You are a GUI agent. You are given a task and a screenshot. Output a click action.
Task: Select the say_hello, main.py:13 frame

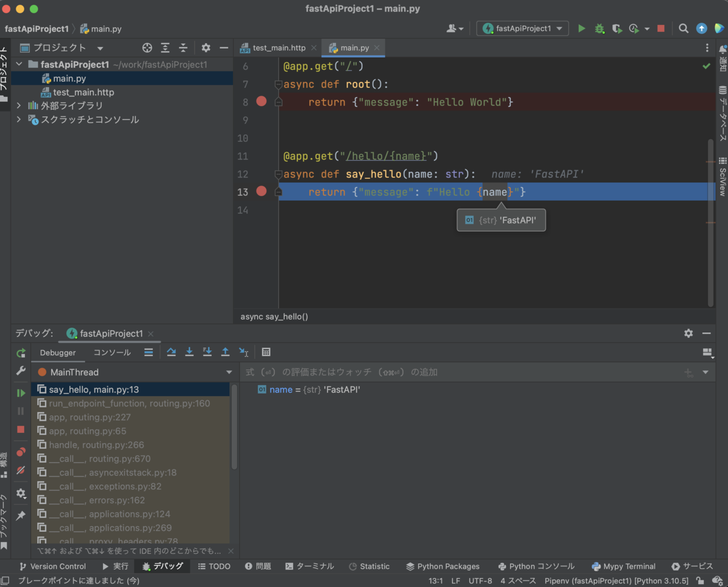(x=130, y=389)
